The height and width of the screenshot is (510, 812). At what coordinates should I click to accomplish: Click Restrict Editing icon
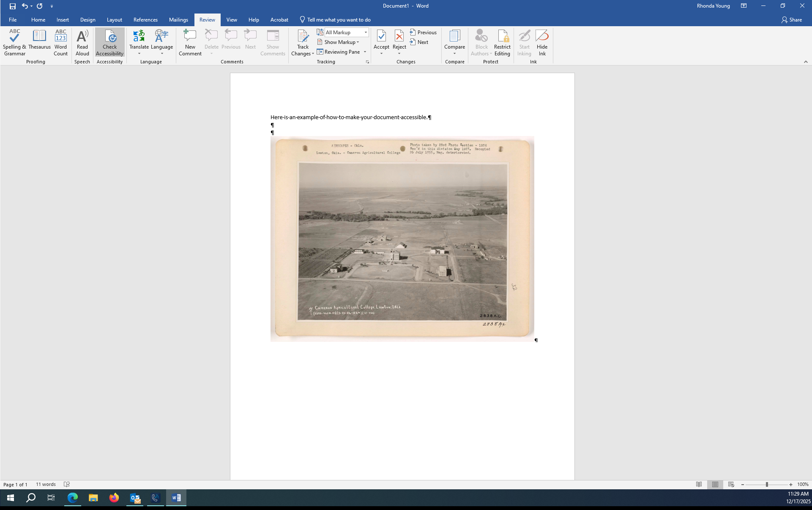[502, 37]
